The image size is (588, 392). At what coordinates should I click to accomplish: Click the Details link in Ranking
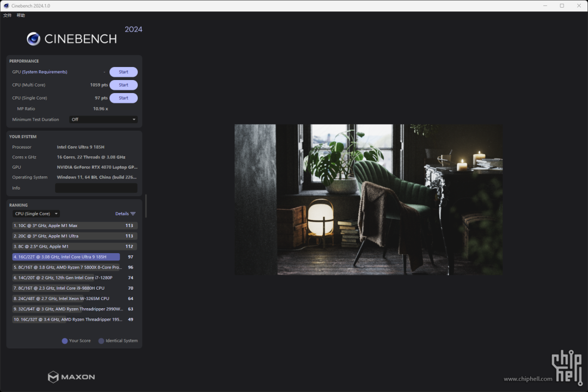click(122, 214)
